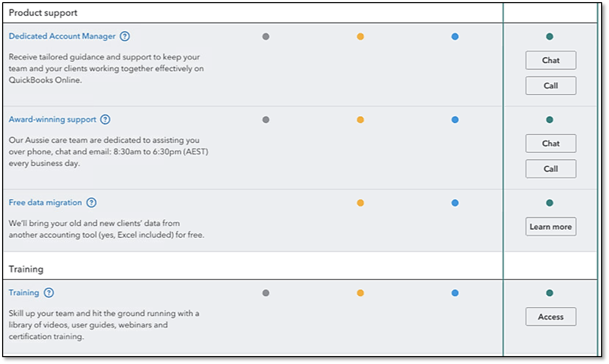Screen dimensions: 609x364
Task: Click help icon beside Dedicated Account Manager
Action: (125, 36)
